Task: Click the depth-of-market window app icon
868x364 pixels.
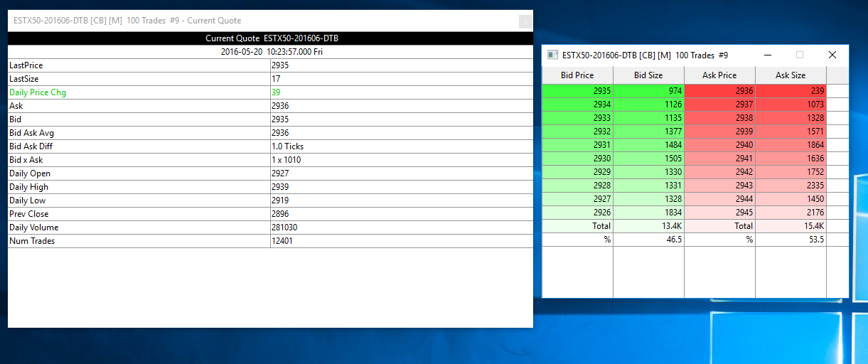Action: pyautogui.click(x=552, y=55)
